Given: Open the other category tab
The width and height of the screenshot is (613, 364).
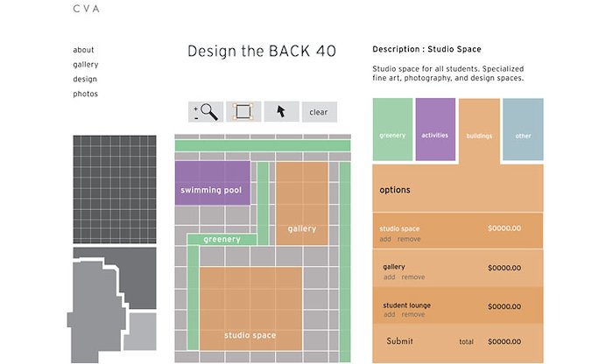Looking at the screenshot, I should click(x=523, y=129).
